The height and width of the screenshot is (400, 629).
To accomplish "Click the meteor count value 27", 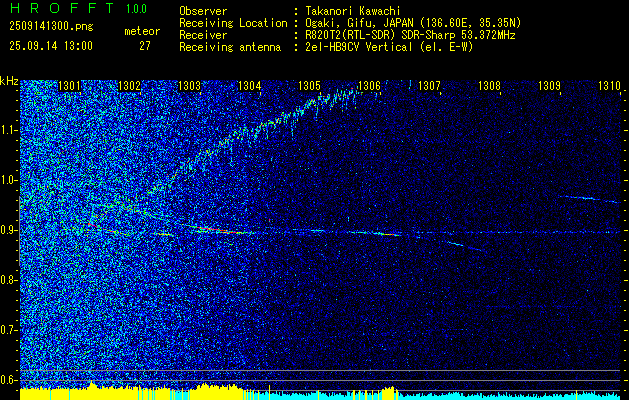I will click(x=145, y=46).
